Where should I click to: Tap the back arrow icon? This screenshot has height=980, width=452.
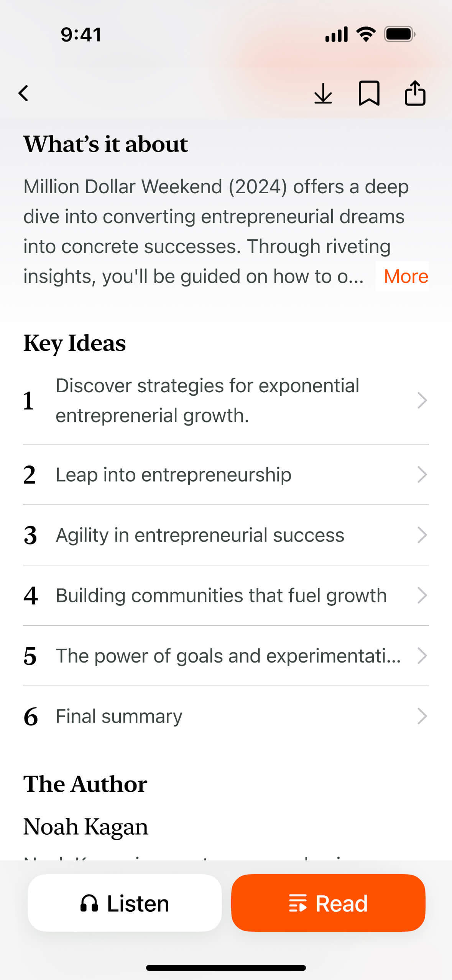(24, 93)
